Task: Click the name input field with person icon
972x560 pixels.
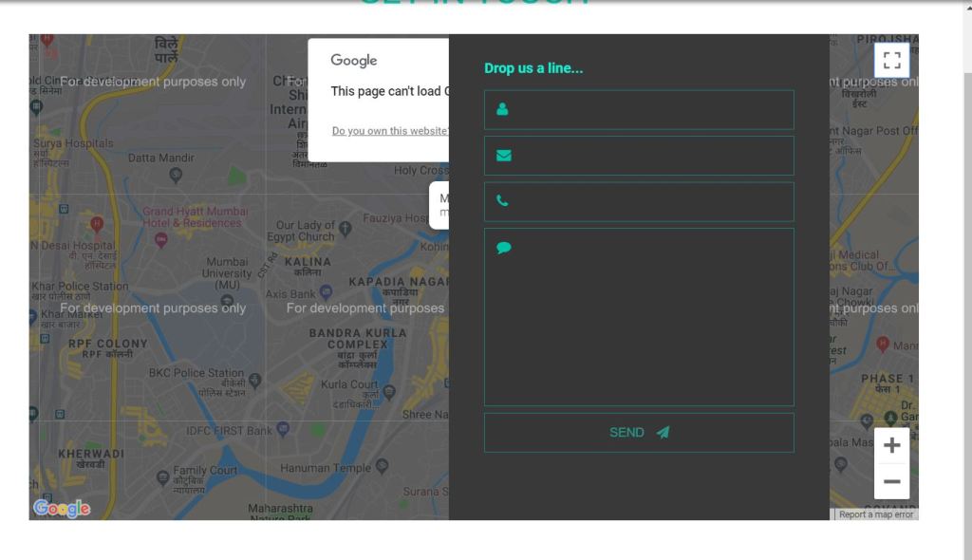Action: click(x=639, y=110)
